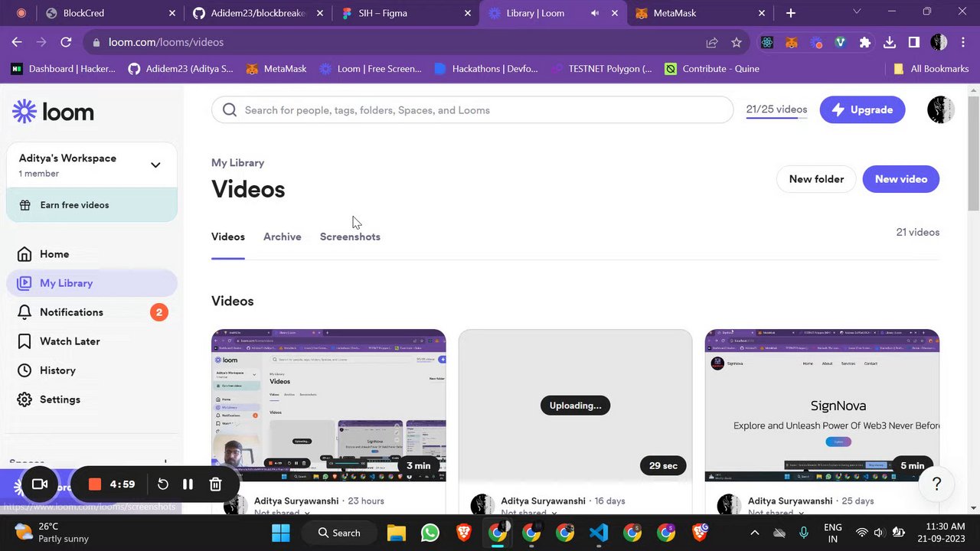Toggle the browser side panel
Image resolution: width=980 pixels, height=551 pixels.
click(x=914, y=42)
